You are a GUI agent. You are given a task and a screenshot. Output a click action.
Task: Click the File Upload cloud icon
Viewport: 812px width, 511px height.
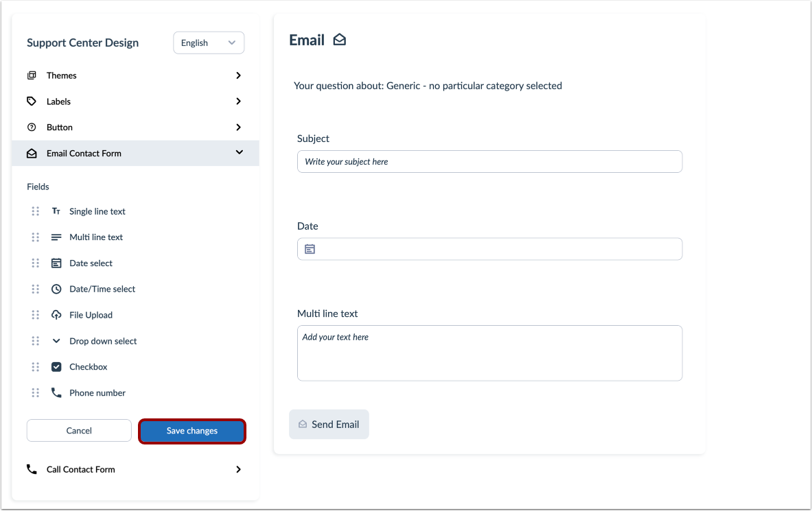pos(56,315)
